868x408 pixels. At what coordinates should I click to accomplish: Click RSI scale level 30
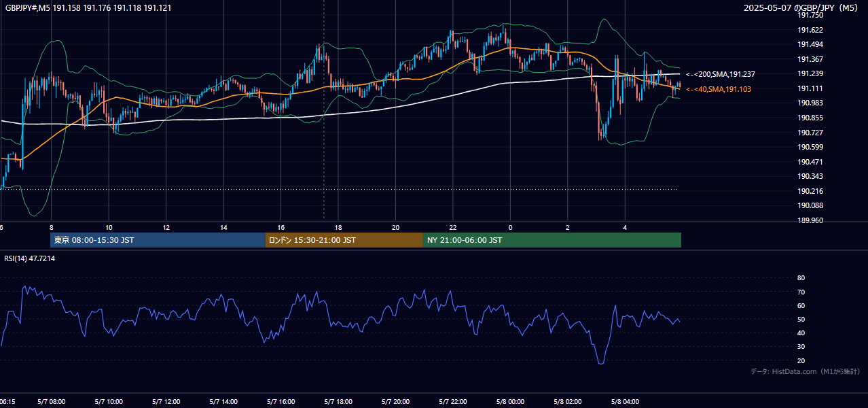click(801, 347)
